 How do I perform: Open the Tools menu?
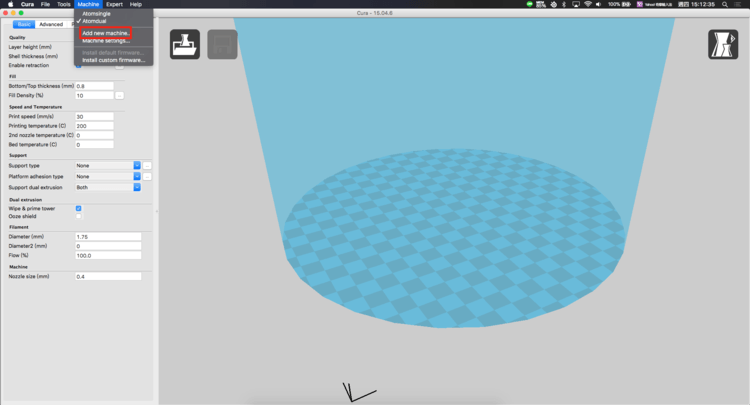tap(64, 4)
